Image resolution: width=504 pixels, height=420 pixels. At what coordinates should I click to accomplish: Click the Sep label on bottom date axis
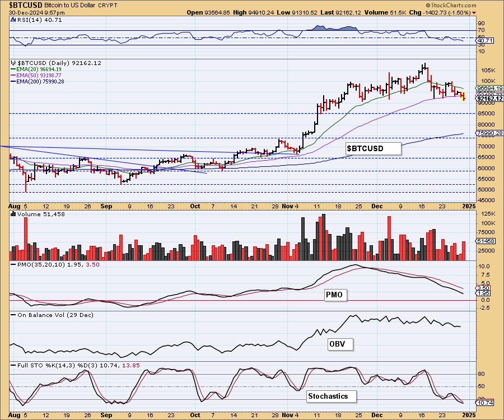pyautogui.click(x=106, y=415)
